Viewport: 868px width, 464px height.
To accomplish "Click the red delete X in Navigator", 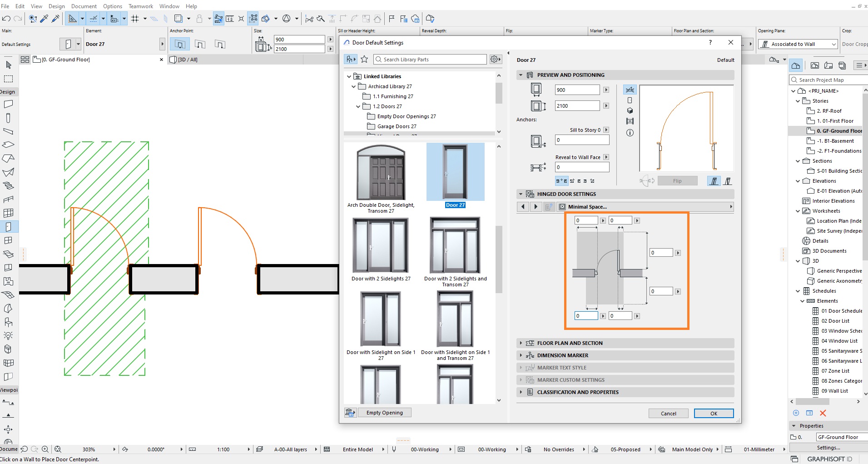I will [x=823, y=413].
